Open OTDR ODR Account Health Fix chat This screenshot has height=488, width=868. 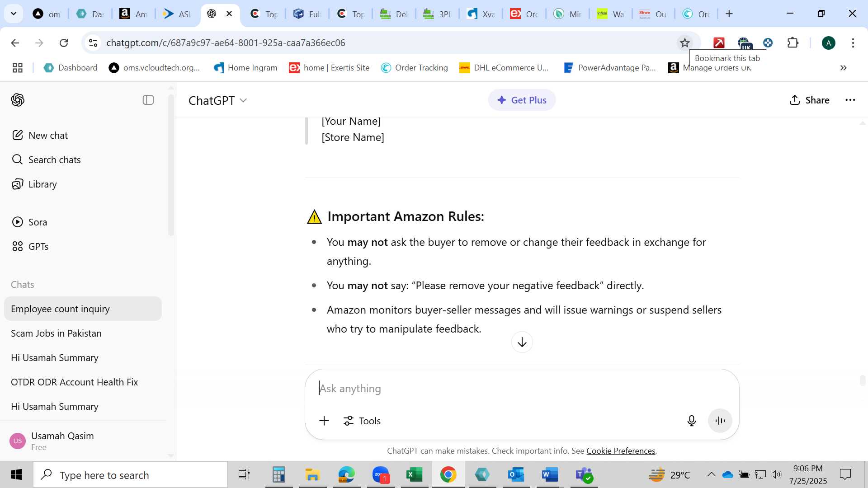point(83,382)
